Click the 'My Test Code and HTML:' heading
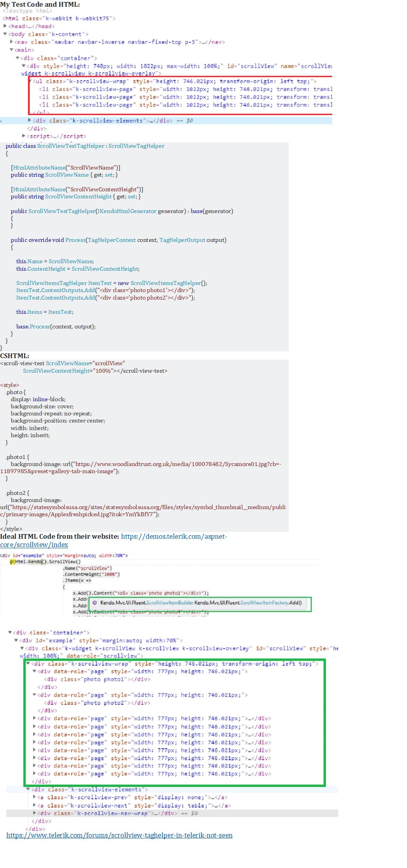407x868 pixels. pos(40,4)
